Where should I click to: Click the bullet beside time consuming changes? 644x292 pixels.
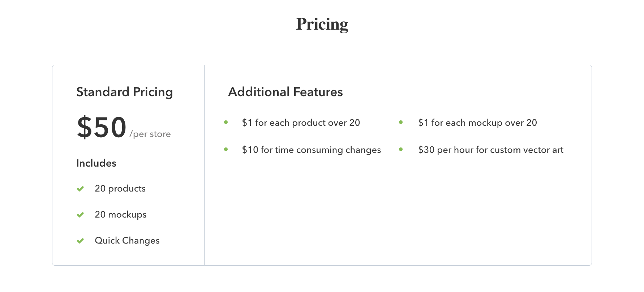pos(226,149)
